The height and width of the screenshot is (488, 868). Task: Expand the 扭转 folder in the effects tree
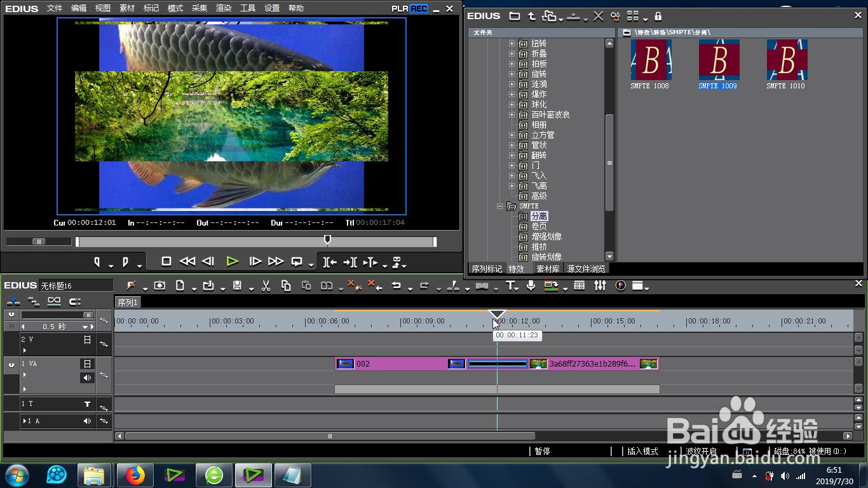[512, 44]
